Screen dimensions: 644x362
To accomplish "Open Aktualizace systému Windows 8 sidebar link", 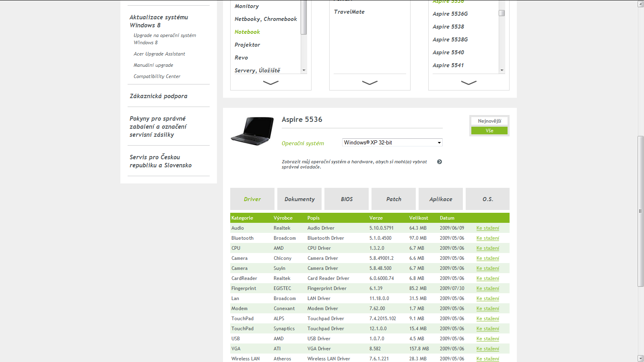I will [x=159, y=21].
